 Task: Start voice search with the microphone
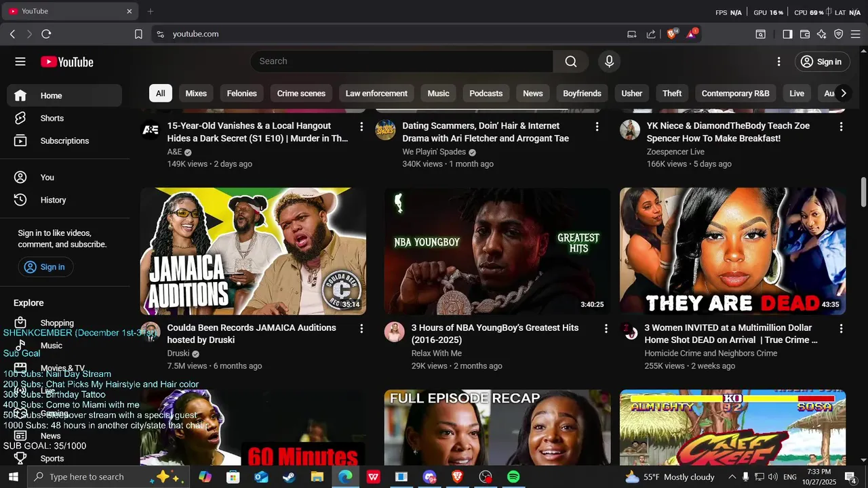click(609, 62)
